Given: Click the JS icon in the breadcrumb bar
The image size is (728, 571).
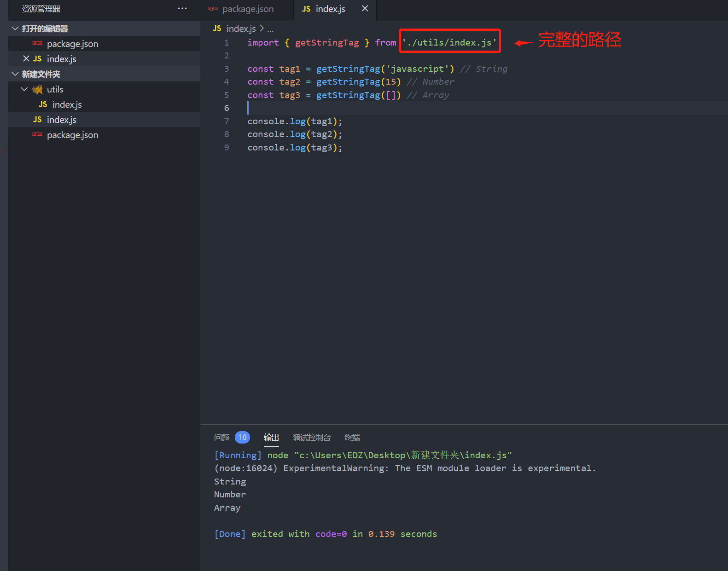Looking at the screenshot, I should (x=217, y=29).
